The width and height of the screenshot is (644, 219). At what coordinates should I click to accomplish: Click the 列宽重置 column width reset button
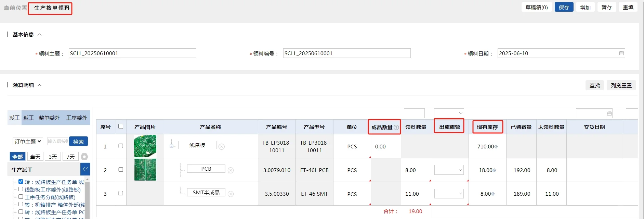621,85
